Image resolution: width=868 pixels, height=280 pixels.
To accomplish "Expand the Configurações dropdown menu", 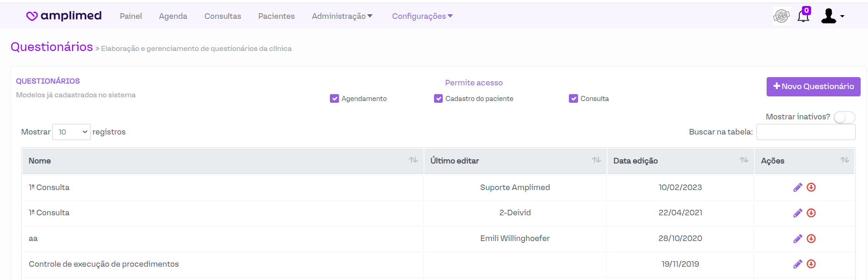I will [x=422, y=16].
